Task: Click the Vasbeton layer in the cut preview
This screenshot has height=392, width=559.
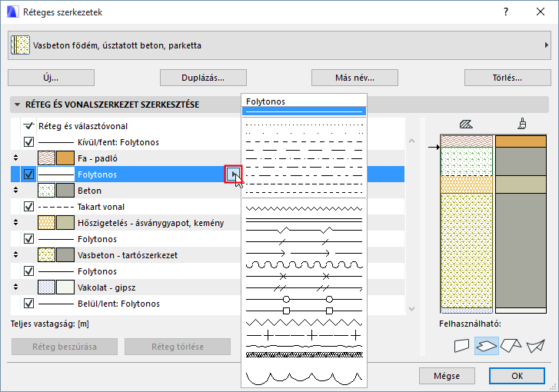Action: click(467, 251)
